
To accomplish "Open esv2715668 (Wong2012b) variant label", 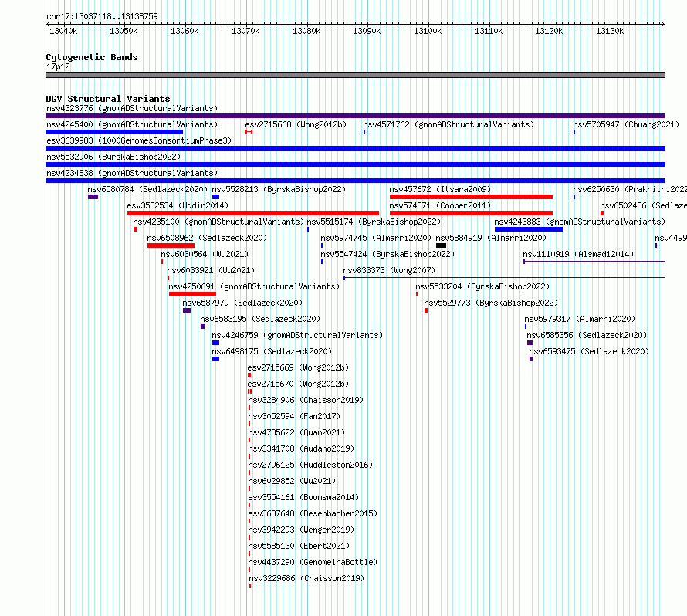I will coord(296,124).
